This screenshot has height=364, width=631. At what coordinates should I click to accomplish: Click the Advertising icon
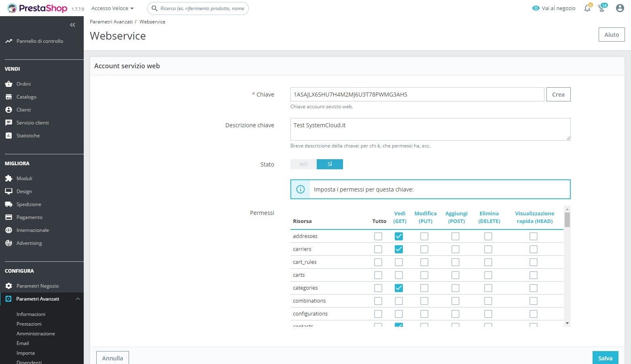point(8,243)
